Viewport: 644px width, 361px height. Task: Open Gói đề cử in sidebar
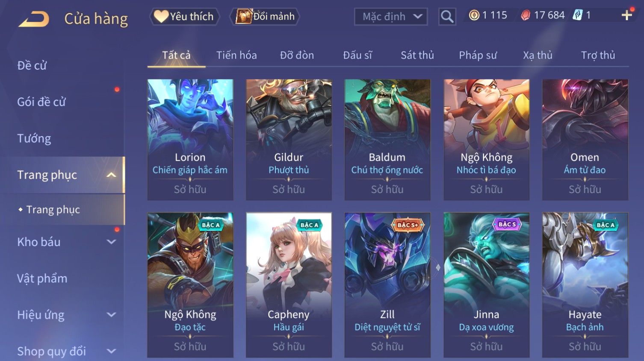tap(41, 102)
